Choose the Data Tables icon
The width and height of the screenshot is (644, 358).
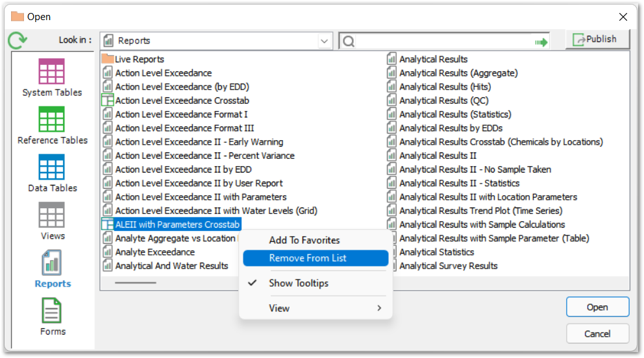point(52,167)
